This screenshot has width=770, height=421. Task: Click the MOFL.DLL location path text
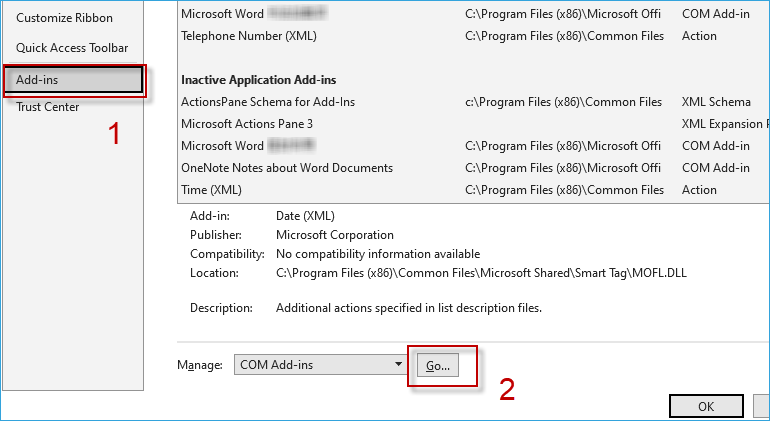[x=481, y=273]
